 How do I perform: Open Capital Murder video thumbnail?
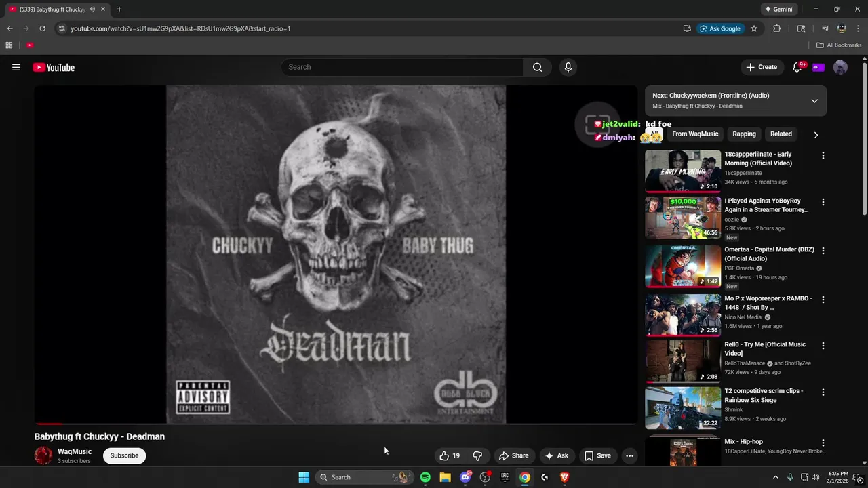pyautogui.click(x=683, y=266)
